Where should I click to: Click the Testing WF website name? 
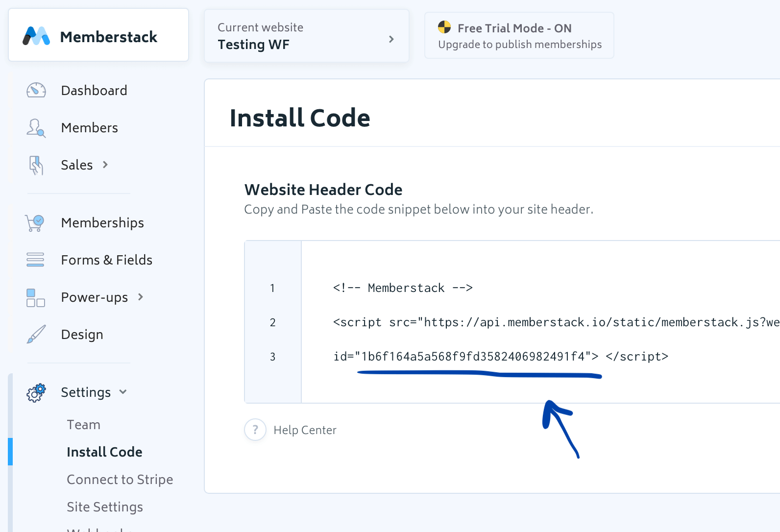coord(254,44)
